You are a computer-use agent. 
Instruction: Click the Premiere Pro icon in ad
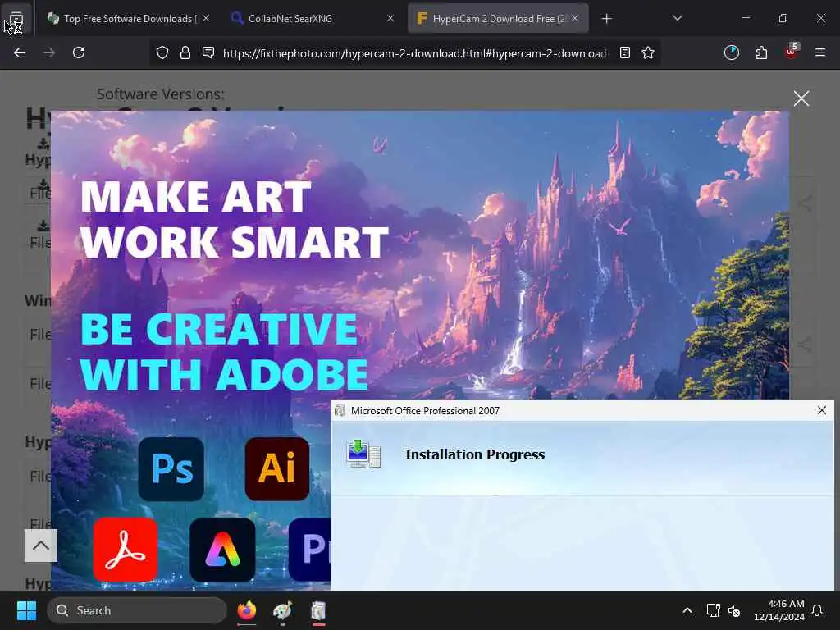click(x=310, y=550)
